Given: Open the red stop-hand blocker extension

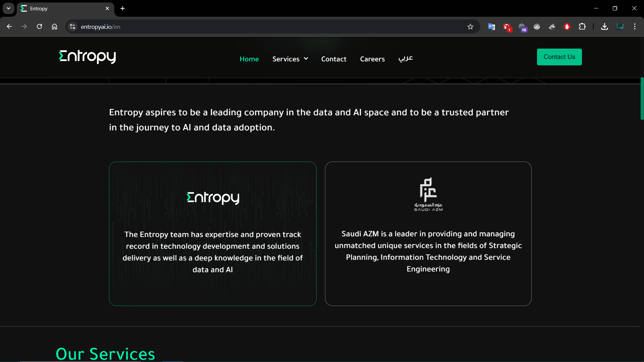Looking at the screenshot, I should [567, 26].
